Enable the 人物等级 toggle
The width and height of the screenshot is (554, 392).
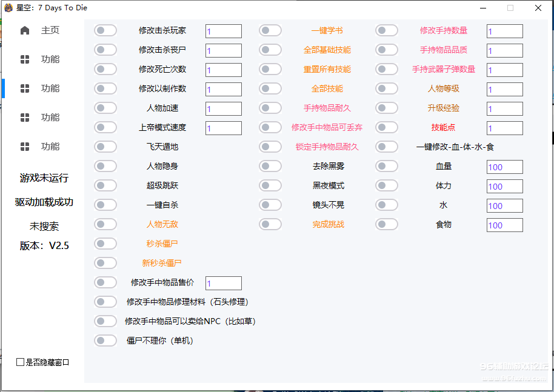point(387,88)
